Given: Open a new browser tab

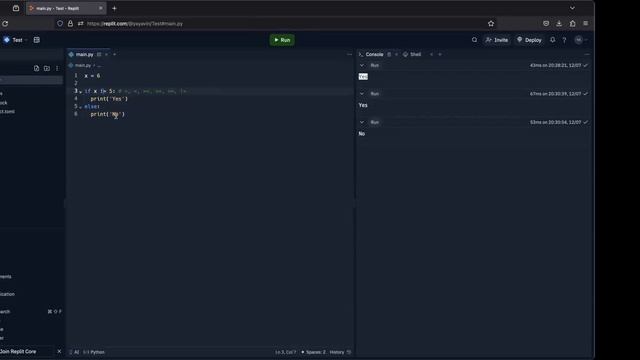Looking at the screenshot, I should pyautogui.click(x=114, y=8).
